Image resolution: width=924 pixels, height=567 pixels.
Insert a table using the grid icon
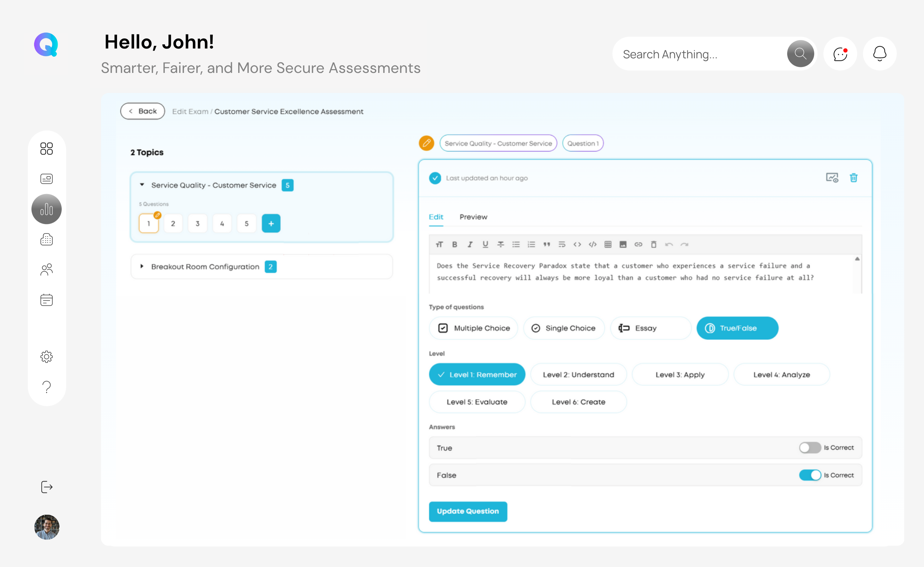(608, 244)
